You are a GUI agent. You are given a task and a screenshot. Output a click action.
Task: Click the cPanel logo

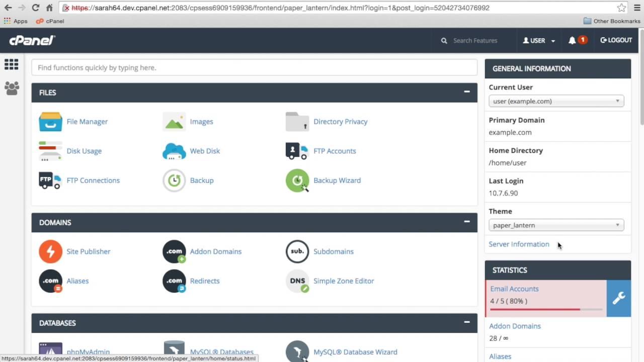click(32, 40)
